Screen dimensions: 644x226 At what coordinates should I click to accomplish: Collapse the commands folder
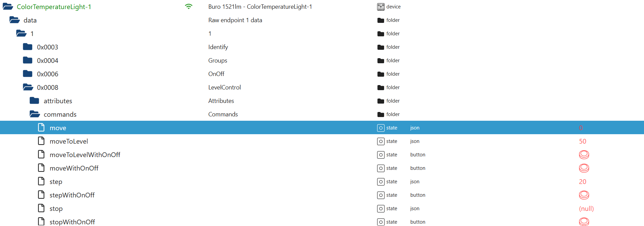[34, 114]
